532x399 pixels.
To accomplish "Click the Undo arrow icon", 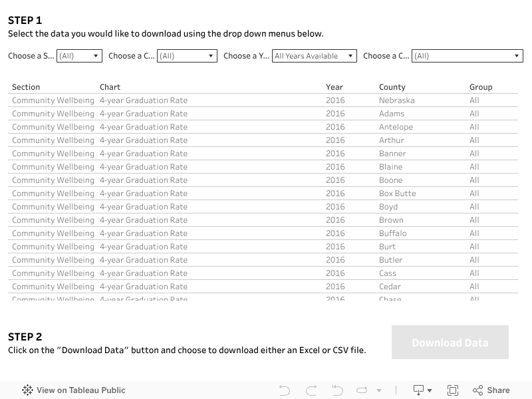I will point(285,390).
